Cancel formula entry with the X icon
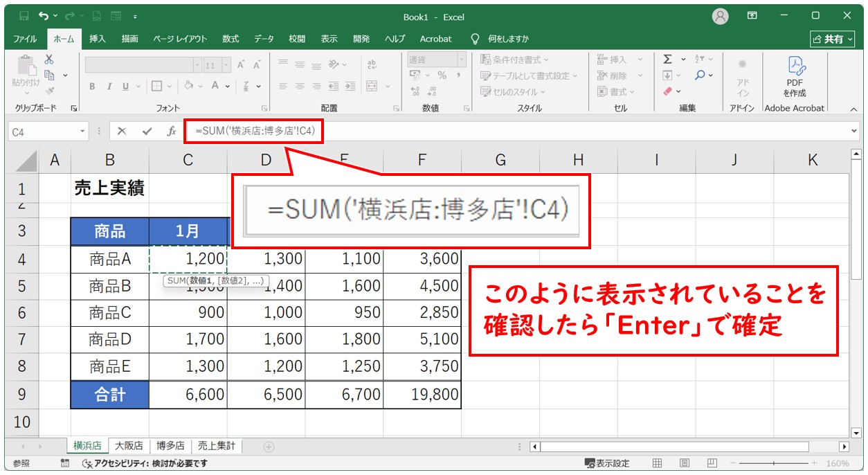 click(x=122, y=131)
